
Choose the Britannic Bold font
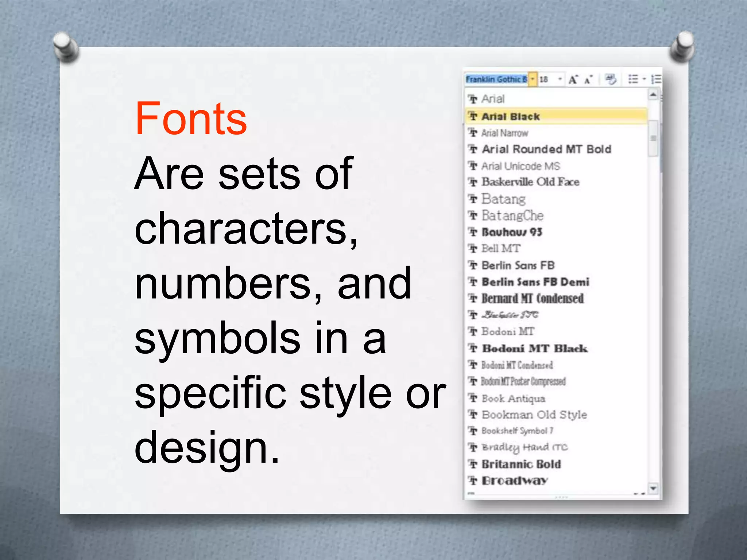click(557, 464)
